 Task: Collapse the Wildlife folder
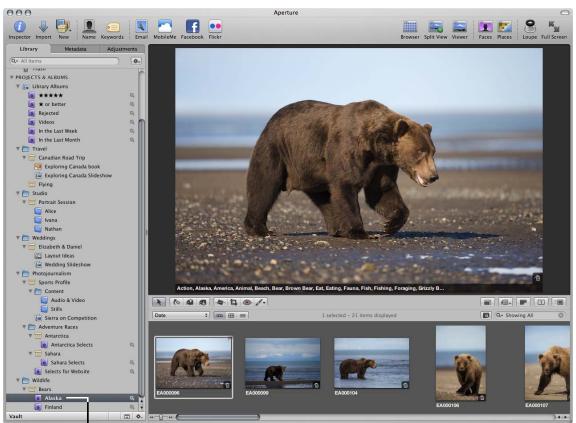point(18,380)
